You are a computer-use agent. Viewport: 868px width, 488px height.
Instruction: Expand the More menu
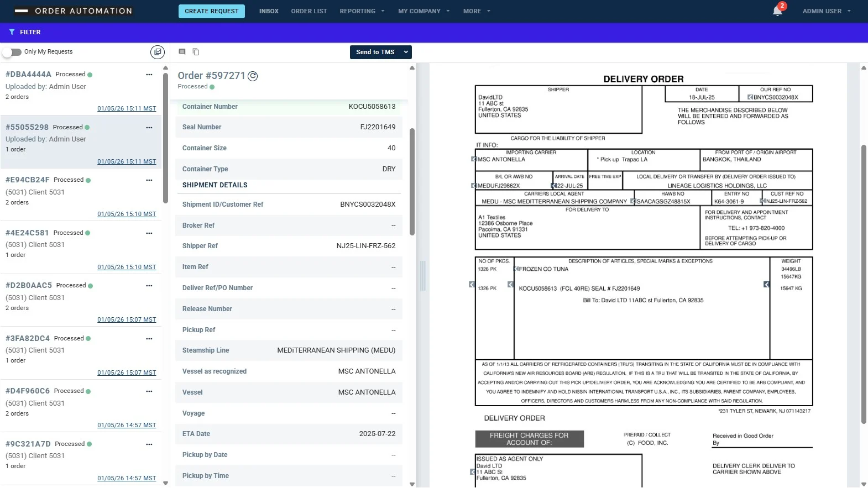(477, 11)
